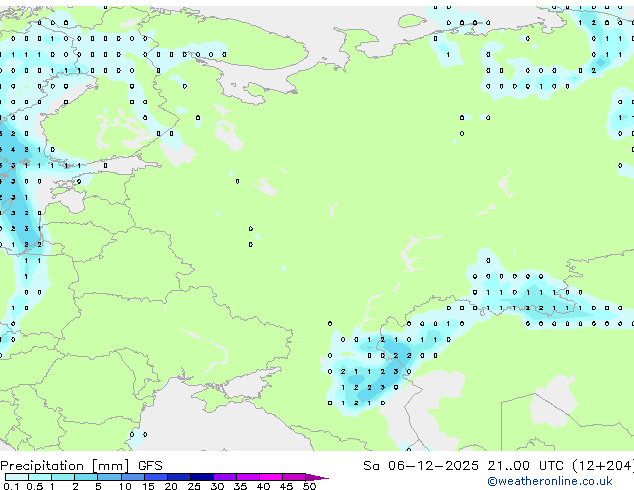
Task: Select the 45 to 50 mm swatch
Action: point(294,477)
